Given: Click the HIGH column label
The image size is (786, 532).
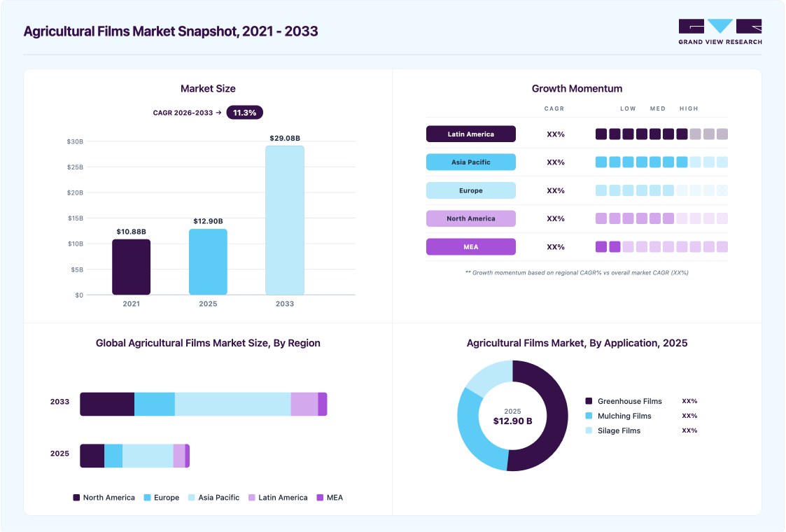Looking at the screenshot, I should click(689, 108).
